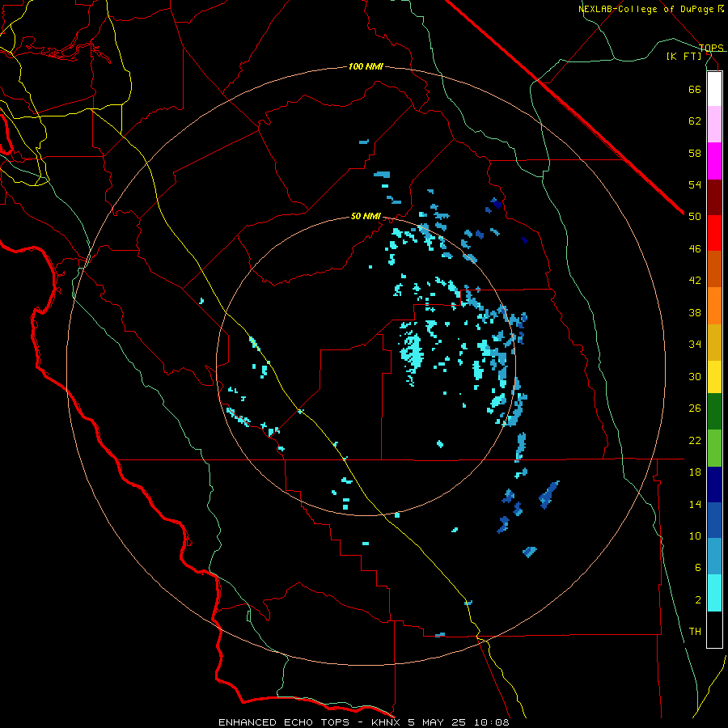Click the medium blue legend swatch
728x728 pixels.
pyautogui.click(x=714, y=520)
